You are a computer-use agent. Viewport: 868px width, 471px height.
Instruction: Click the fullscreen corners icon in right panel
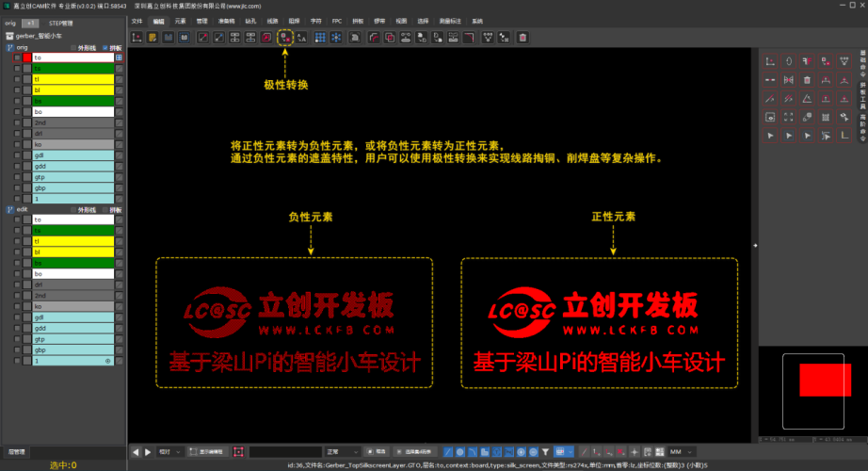[789, 117]
